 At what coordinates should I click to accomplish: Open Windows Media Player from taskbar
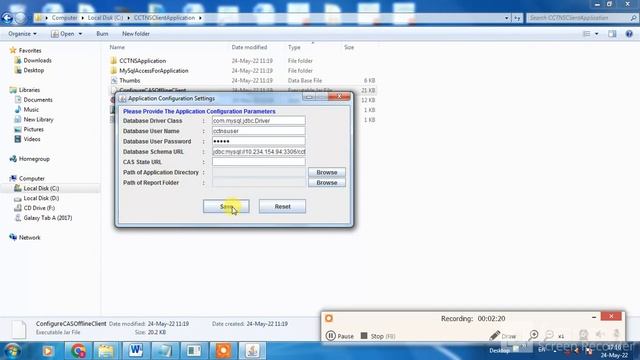click(x=48, y=351)
